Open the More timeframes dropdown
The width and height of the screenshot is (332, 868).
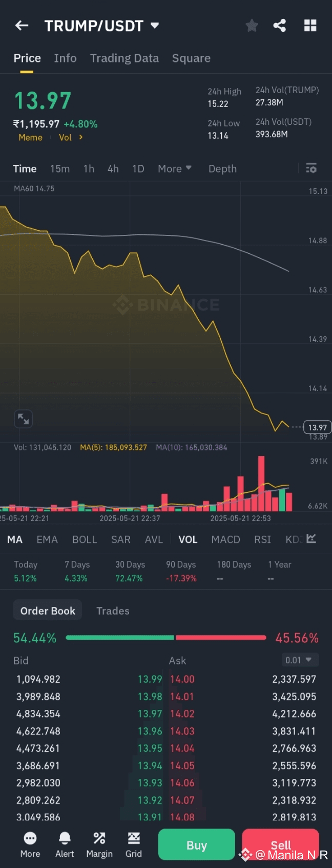174,168
